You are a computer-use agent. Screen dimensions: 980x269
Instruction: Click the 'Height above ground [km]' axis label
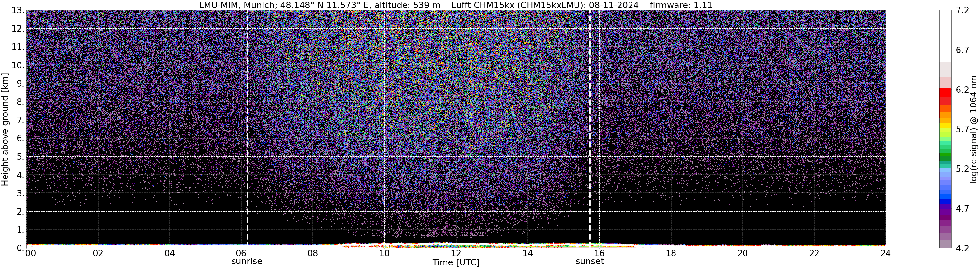pos(5,129)
